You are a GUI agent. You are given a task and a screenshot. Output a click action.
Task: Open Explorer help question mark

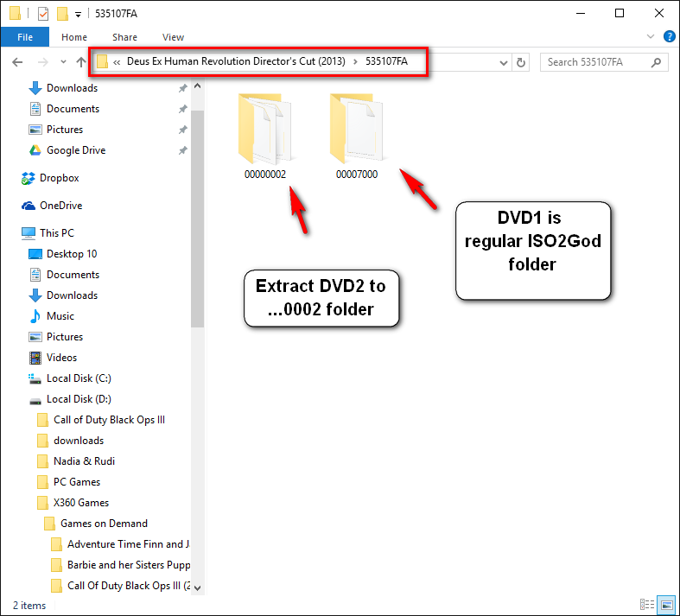669,36
